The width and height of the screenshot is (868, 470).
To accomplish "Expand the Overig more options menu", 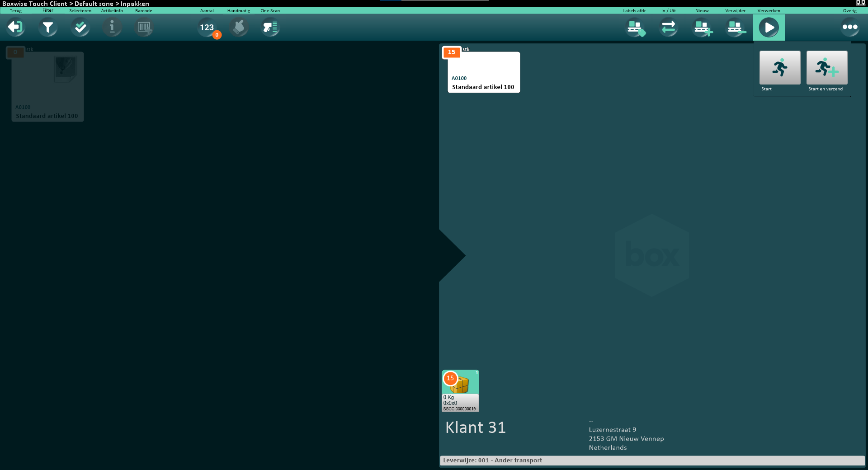I will coord(850,28).
